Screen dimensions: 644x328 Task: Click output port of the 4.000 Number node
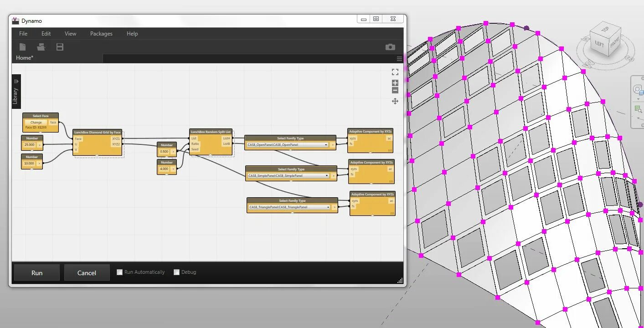(173, 169)
